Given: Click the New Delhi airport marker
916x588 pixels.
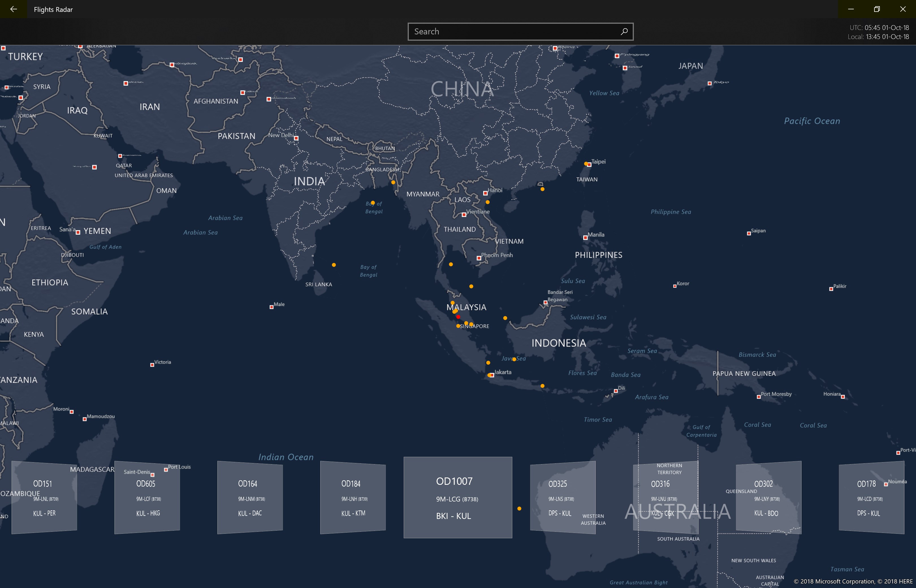Looking at the screenshot, I should [296, 138].
